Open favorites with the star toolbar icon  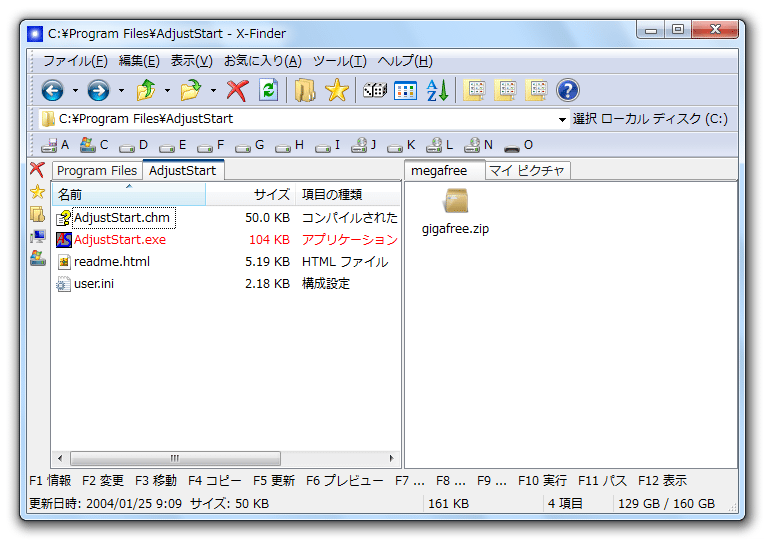pos(337,90)
